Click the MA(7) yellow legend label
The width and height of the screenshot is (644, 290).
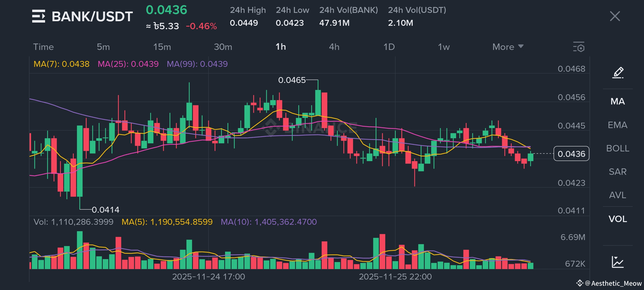point(61,64)
